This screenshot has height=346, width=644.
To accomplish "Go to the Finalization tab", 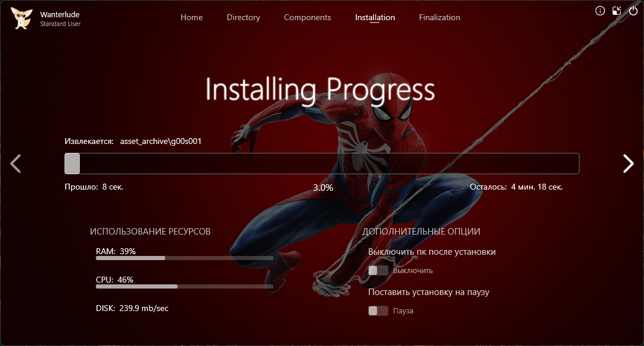I will pyautogui.click(x=439, y=17).
